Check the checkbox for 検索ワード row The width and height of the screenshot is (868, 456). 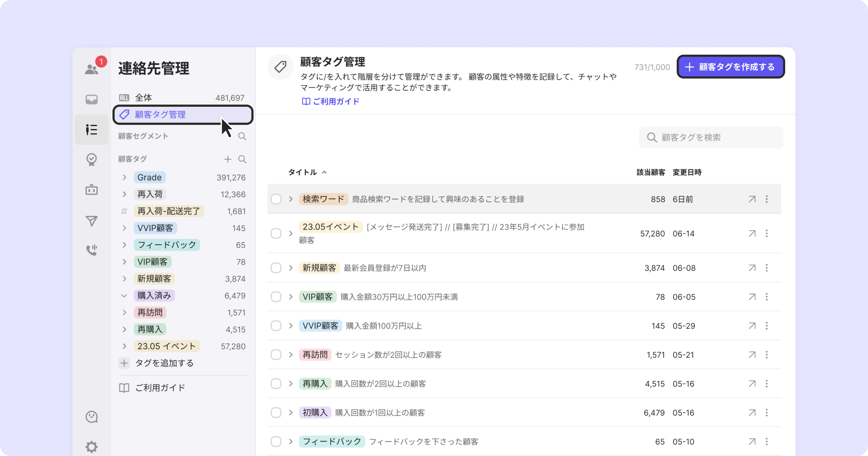(276, 199)
